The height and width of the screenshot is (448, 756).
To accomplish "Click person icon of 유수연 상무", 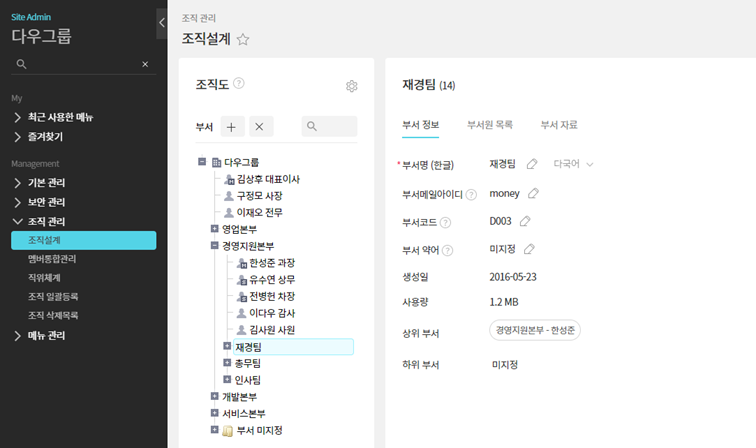I will tap(242, 280).
